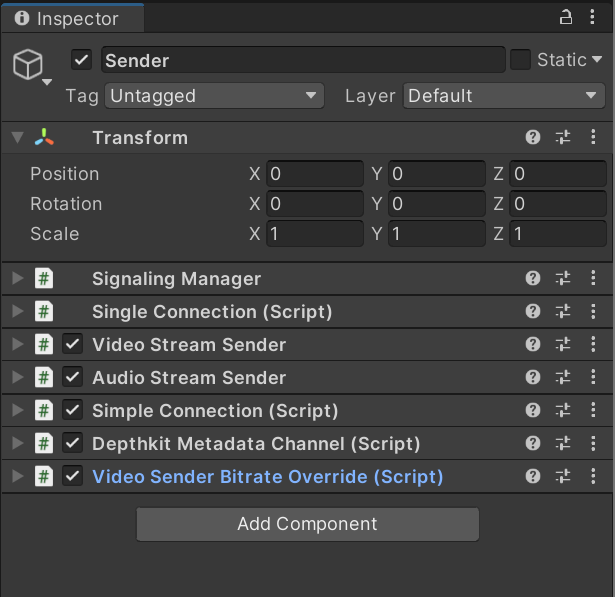Viewport: 615px width, 597px height.
Task: Open the Tag dropdown
Action: [x=214, y=96]
